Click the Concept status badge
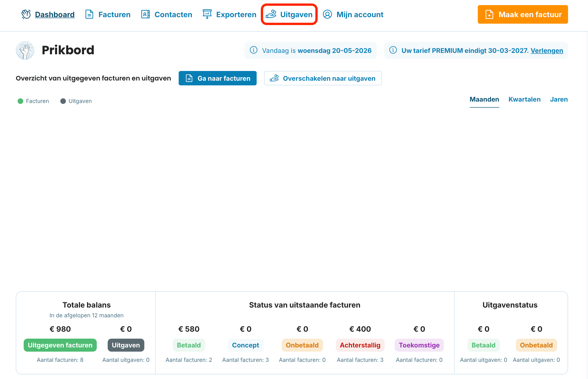This screenshot has width=588, height=379. (x=246, y=345)
